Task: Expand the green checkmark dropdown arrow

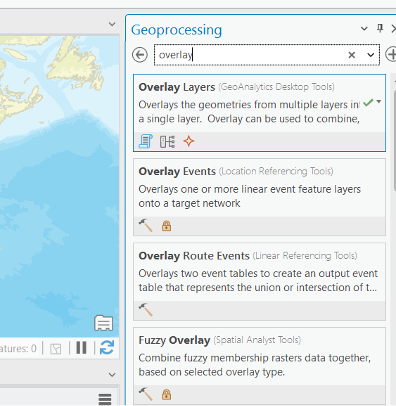Action: (x=379, y=101)
